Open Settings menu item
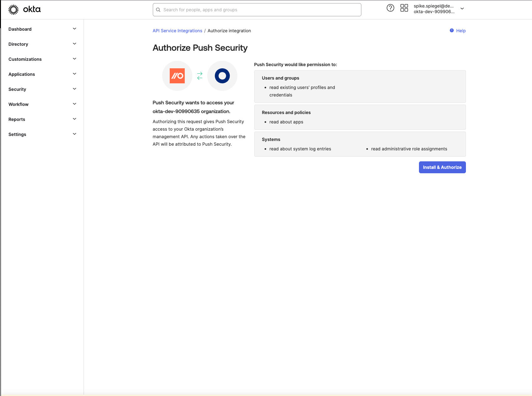Screen dimensions: 532x396 point(17,134)
